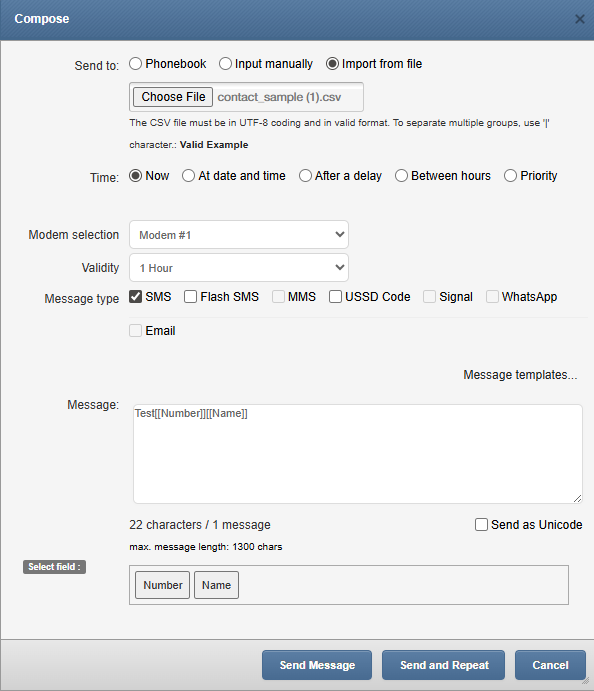Screen dimensions: 594x691
Task: Click the Send Message button
Action: coord(317,665)
